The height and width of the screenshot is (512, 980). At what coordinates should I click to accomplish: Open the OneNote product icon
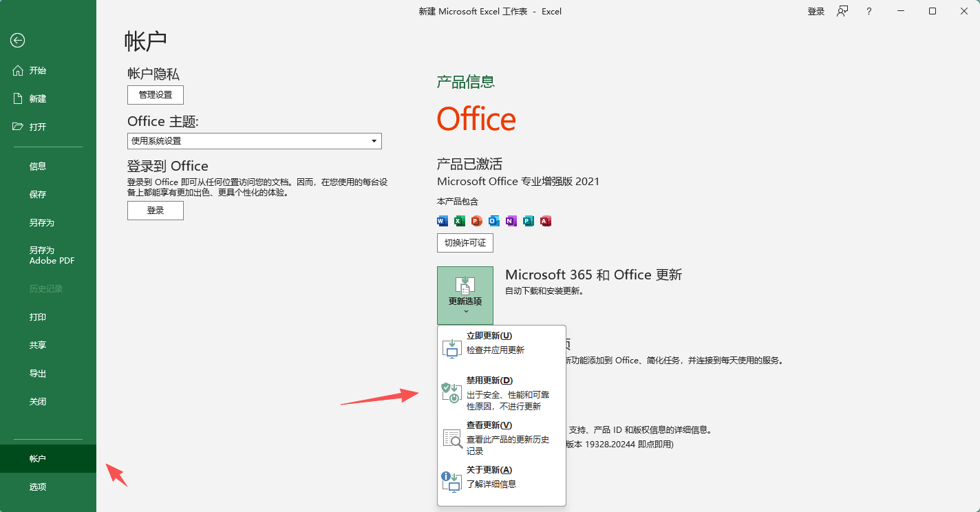(x=510, y=221)
